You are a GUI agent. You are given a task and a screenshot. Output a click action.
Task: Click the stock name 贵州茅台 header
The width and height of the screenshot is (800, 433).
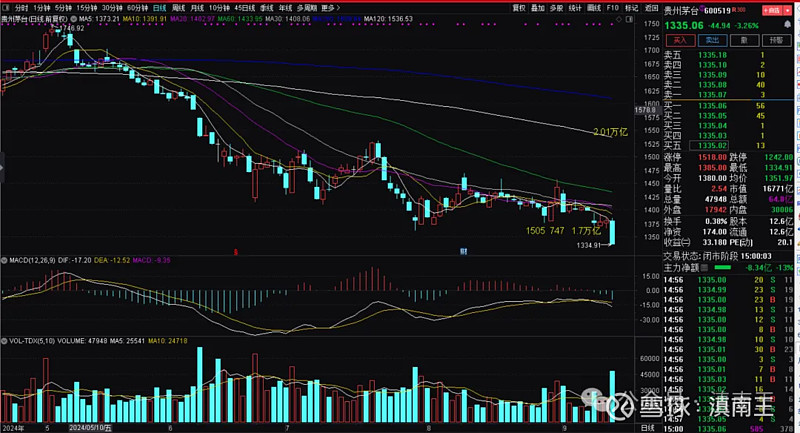[681, 10]
